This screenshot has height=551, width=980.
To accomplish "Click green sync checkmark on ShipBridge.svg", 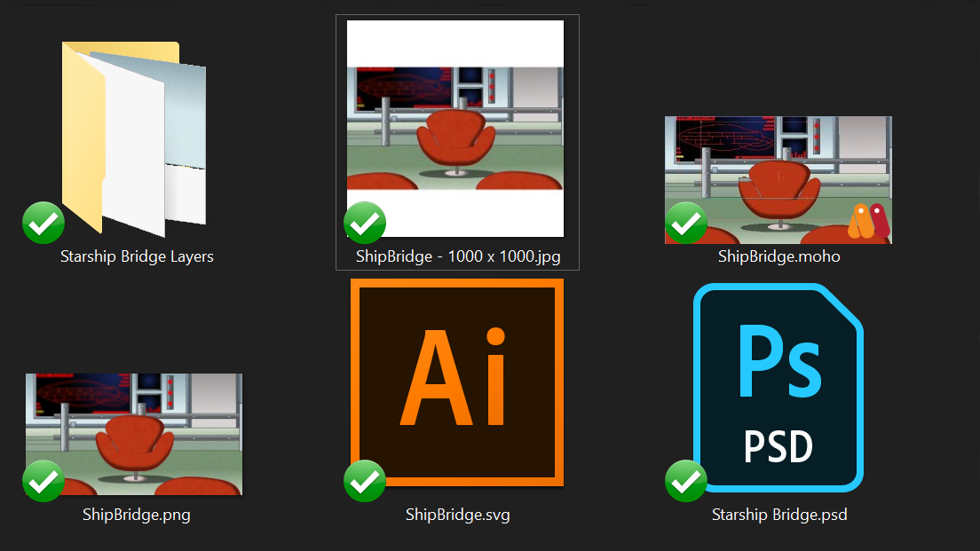I will (364, 481).
